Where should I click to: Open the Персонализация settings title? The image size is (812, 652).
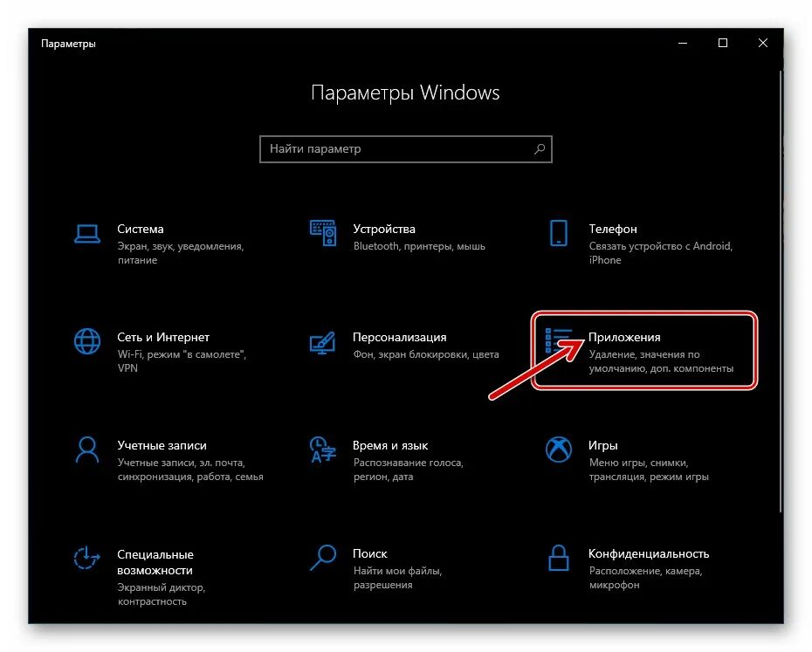point(399,337)
